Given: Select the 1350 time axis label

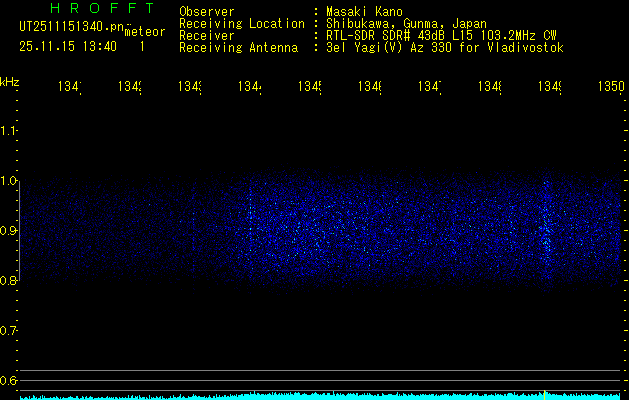Looking at the screenshot, I should tap(610, 88).
